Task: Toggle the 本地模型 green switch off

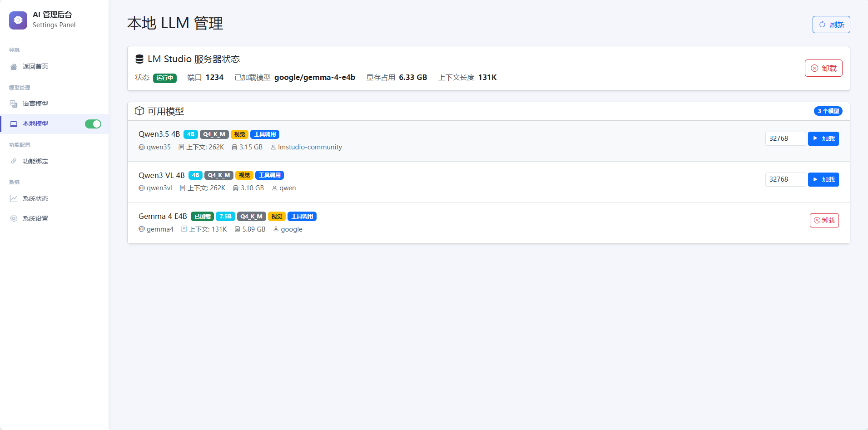Action: pyautogui.click(x=93, y=124)
